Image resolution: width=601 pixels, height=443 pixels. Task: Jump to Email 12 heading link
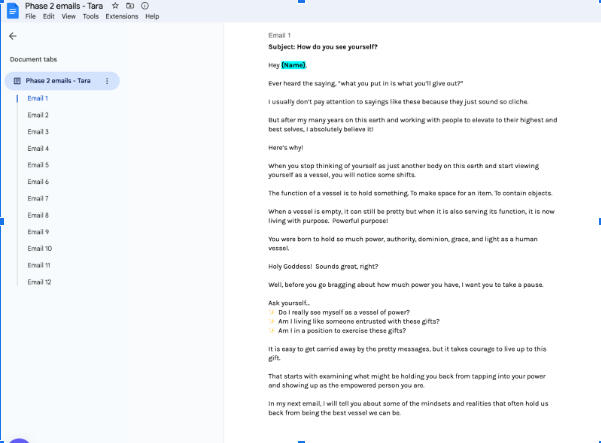[40, 282]
